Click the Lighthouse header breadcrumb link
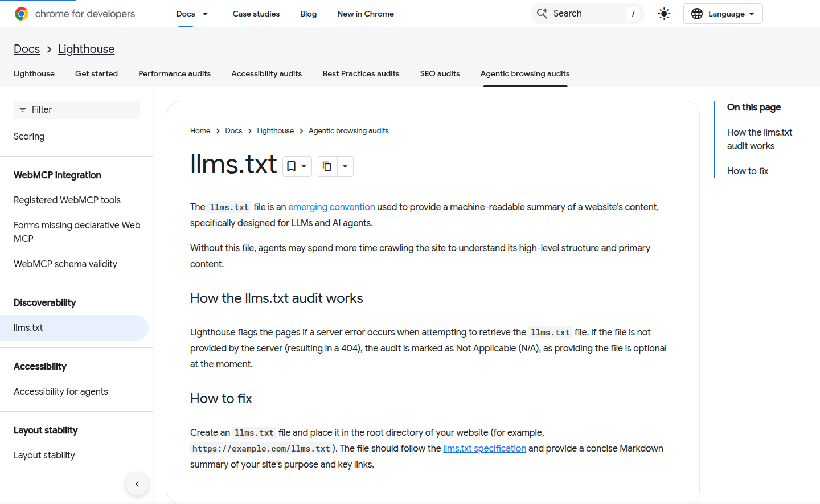The width and height of the screenshot is (820, 504). pyautogui.click(x=86, y=49)
